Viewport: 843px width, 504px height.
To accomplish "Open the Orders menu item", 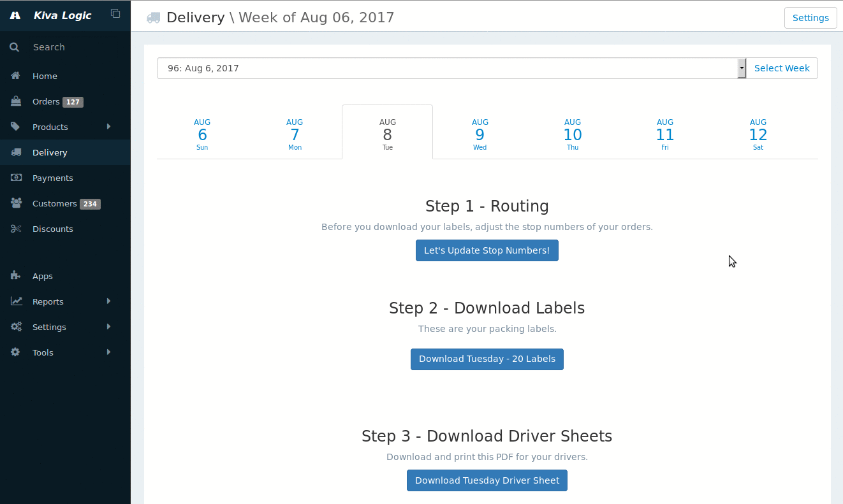I will coord(65,101).
